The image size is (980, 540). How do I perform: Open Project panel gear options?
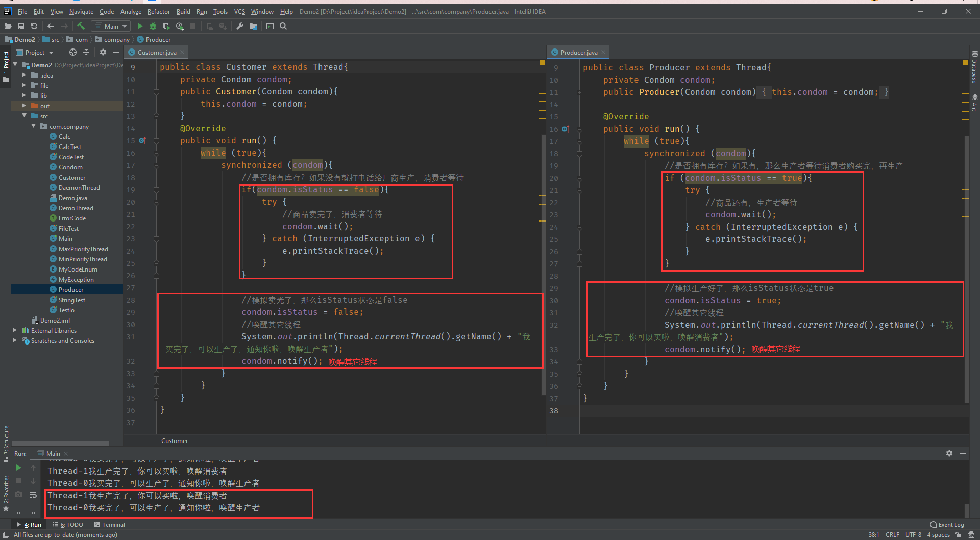[x=103, y=52]
